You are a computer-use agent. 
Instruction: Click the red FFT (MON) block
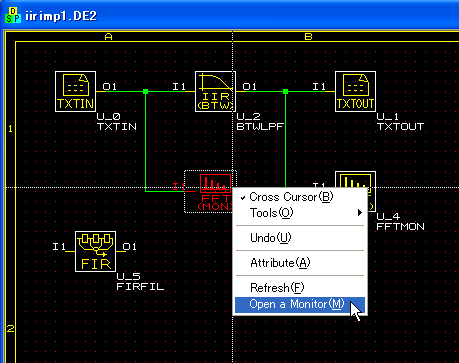point(211,191)
